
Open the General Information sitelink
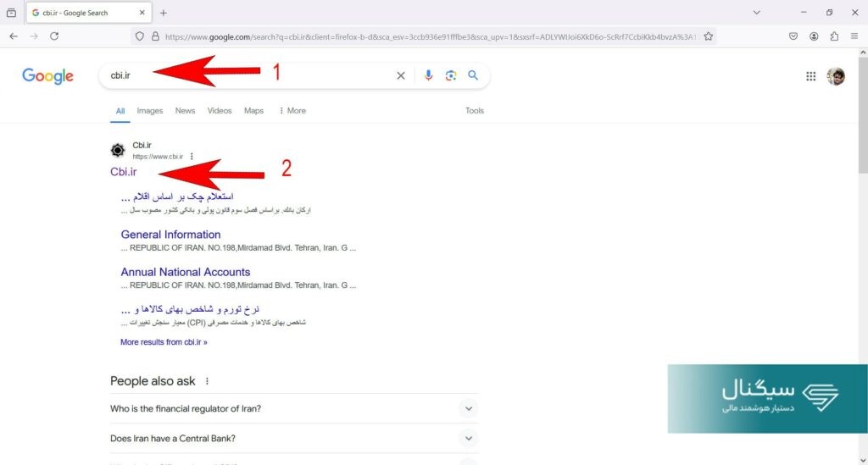pyautogui.click(x=170, y=235)
